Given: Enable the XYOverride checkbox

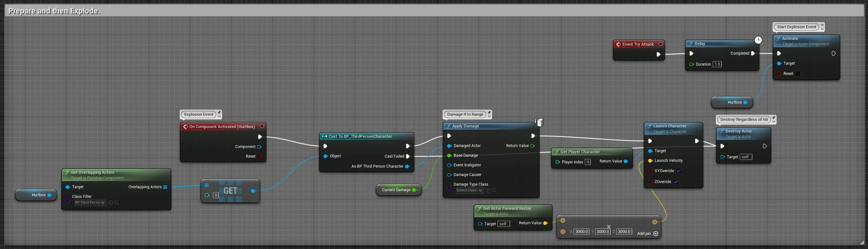Looking at the screenshot, I should pos(678,171).
